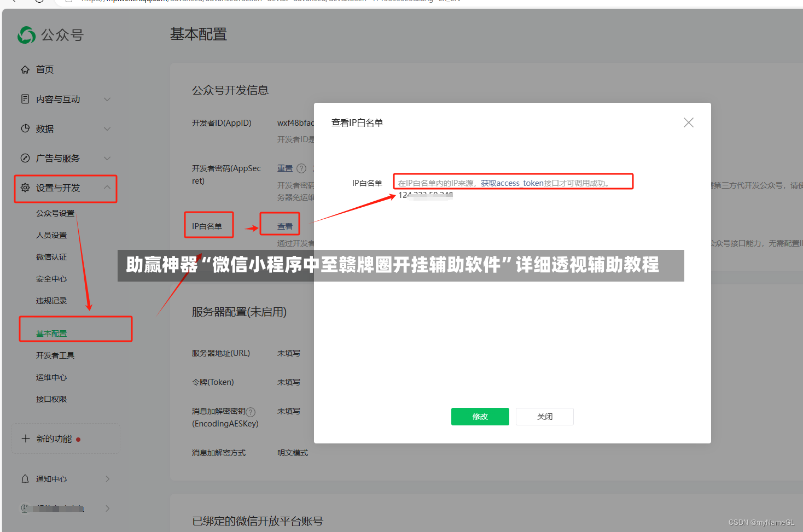This screenshot has height=532, width=803.
Task: Open 违规记录 sidebar item
Action: (x=51, y=301)
